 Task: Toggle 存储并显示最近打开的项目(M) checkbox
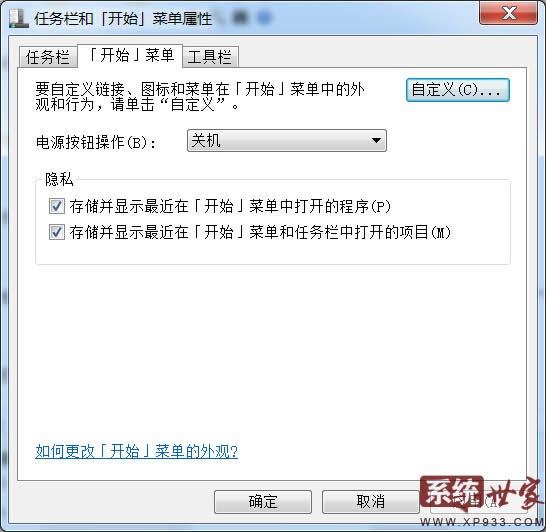(57, 232)
